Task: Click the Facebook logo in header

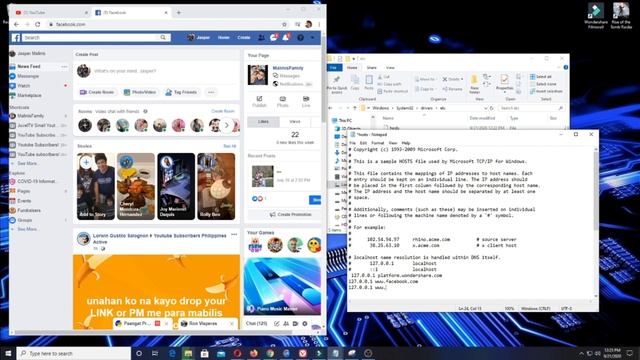Action: click(16, 38)
